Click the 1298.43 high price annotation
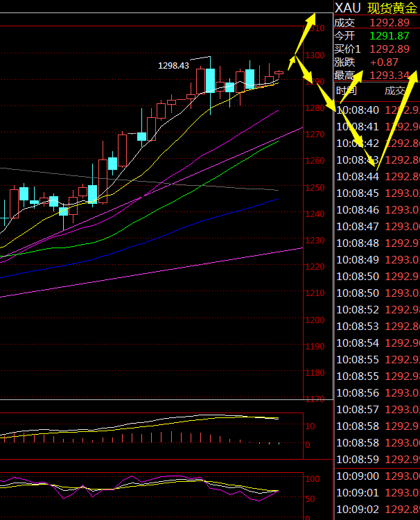Viewport: 420px width, 520px height. coord(173,66)
